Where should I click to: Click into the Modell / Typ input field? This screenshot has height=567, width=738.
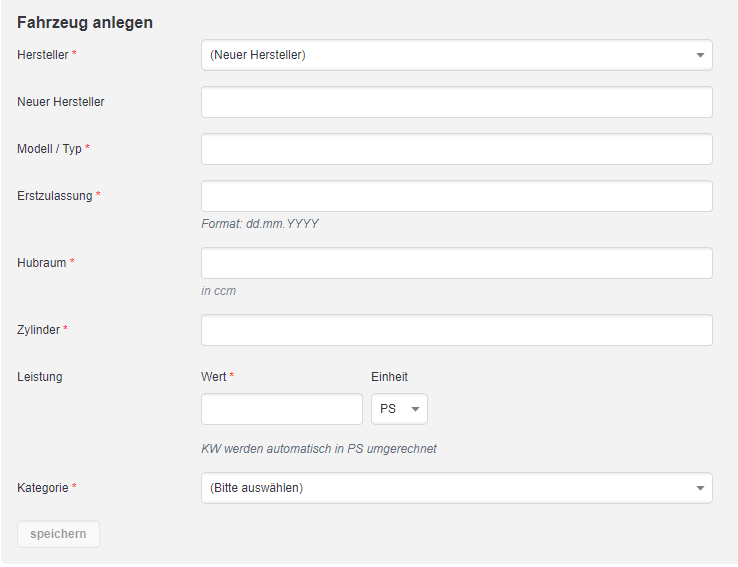coord(457,149)
